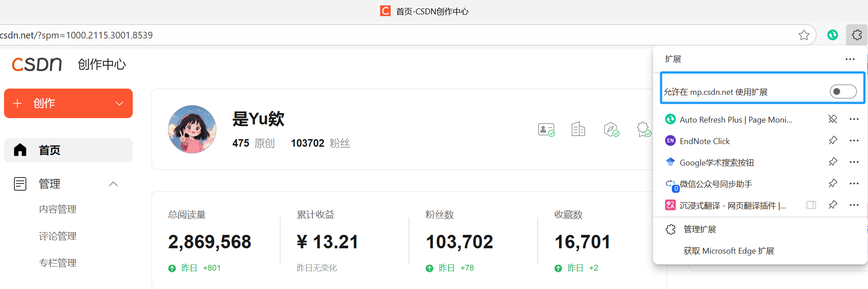Click the identity verification badge icon

[x=546, y=130]
